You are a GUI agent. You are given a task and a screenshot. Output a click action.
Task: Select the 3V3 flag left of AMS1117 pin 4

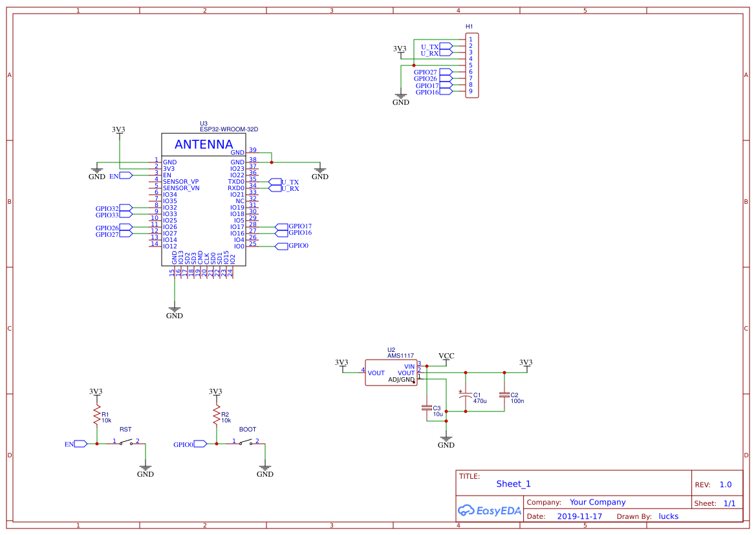point(341,365)
